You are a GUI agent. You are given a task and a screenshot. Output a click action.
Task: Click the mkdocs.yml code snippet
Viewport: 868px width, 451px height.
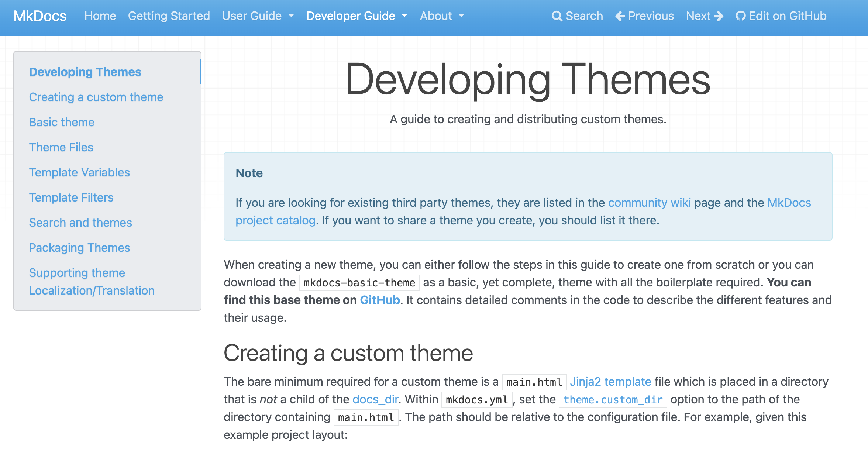(477, 400)
